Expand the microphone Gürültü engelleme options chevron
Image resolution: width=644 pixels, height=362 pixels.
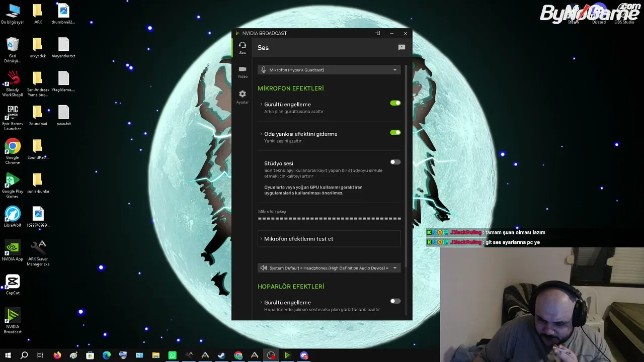tap(261, 105)
